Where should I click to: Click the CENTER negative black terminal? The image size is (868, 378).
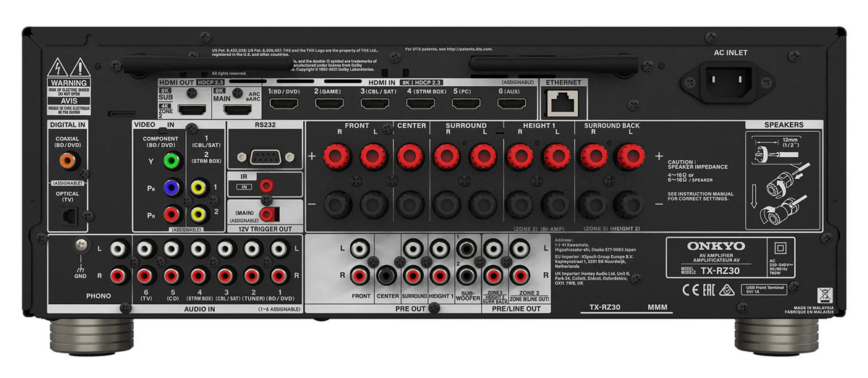tap(410, 205)
